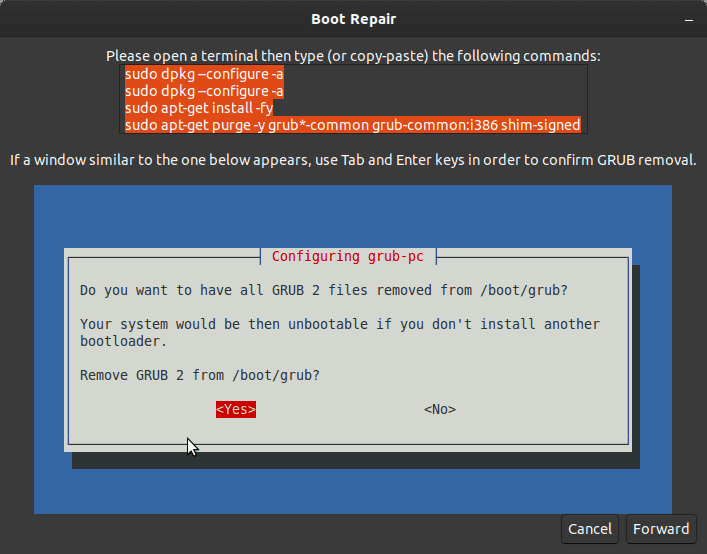Click the Boot Repair title bar text
The width and height of the screenshot is (707, 554).
pyautogui.click(x=354, y=19)
